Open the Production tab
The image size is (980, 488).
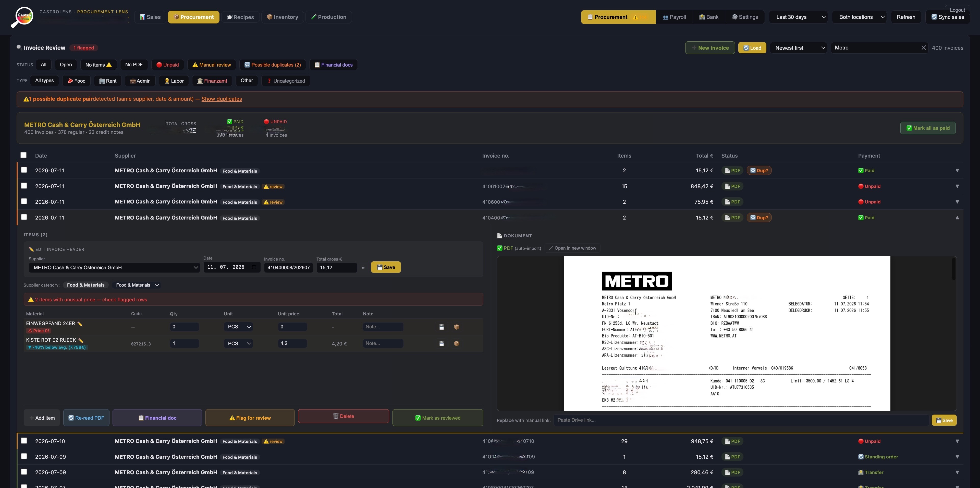329,17
